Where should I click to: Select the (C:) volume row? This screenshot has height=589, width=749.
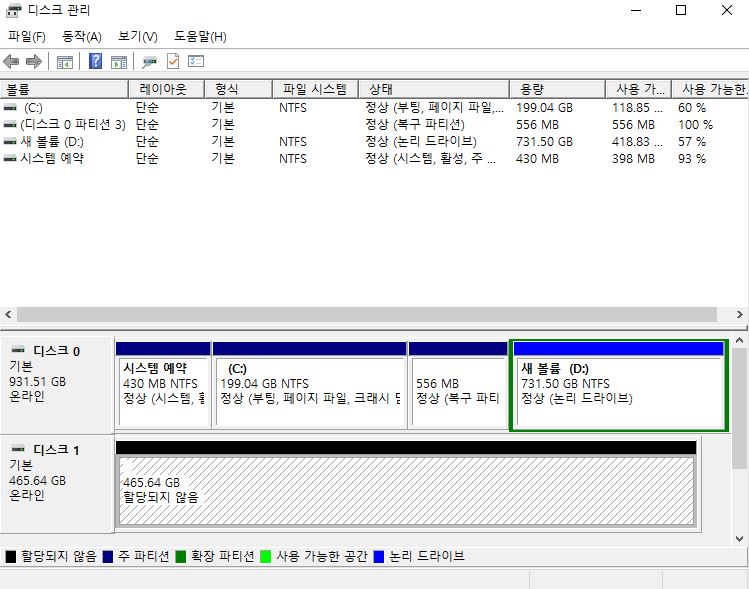pos(374,107)
